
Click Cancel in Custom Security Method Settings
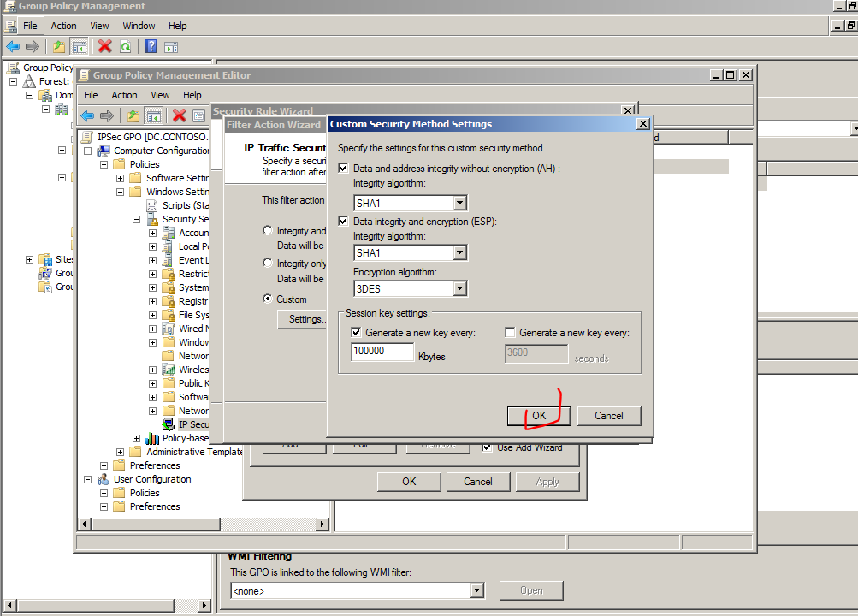tap(608, 416)
